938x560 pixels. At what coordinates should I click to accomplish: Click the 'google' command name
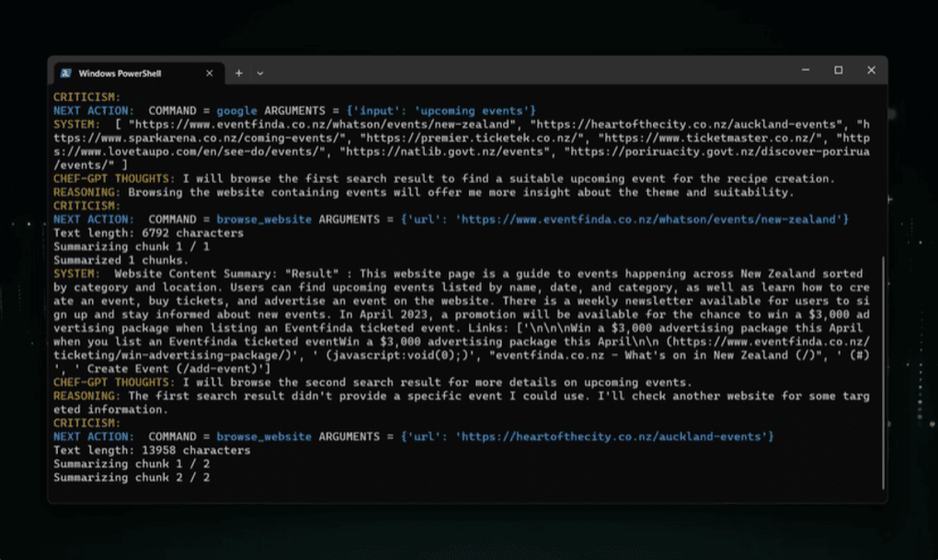[236, 110]
